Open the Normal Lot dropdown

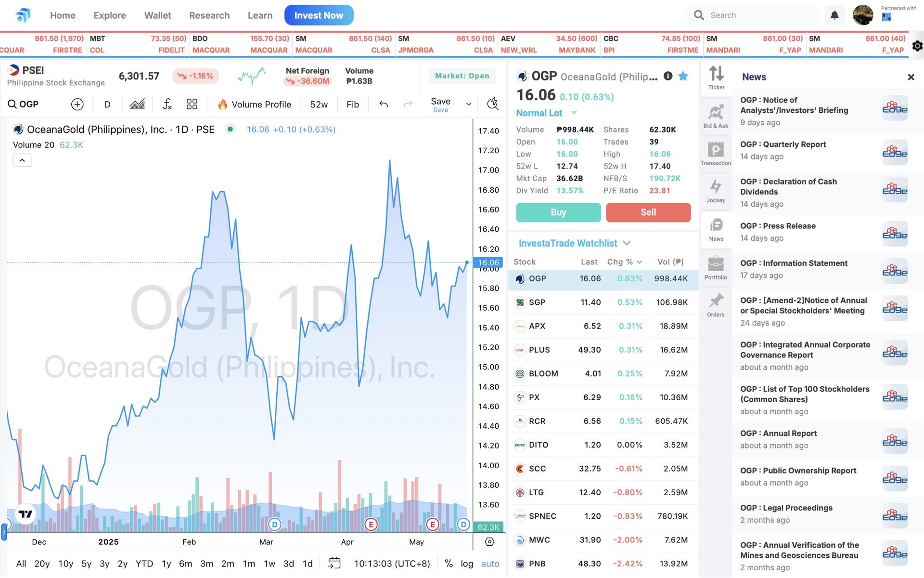tap(546, 113)
